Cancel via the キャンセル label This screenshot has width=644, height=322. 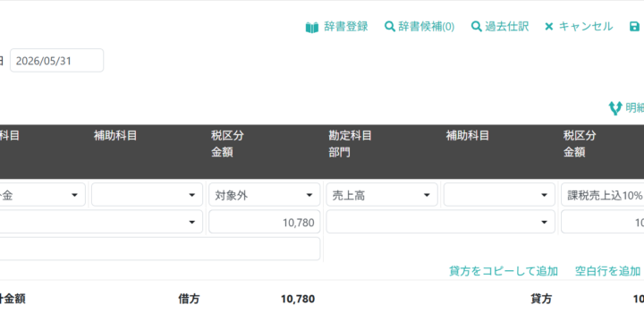(x=586, y=27)
